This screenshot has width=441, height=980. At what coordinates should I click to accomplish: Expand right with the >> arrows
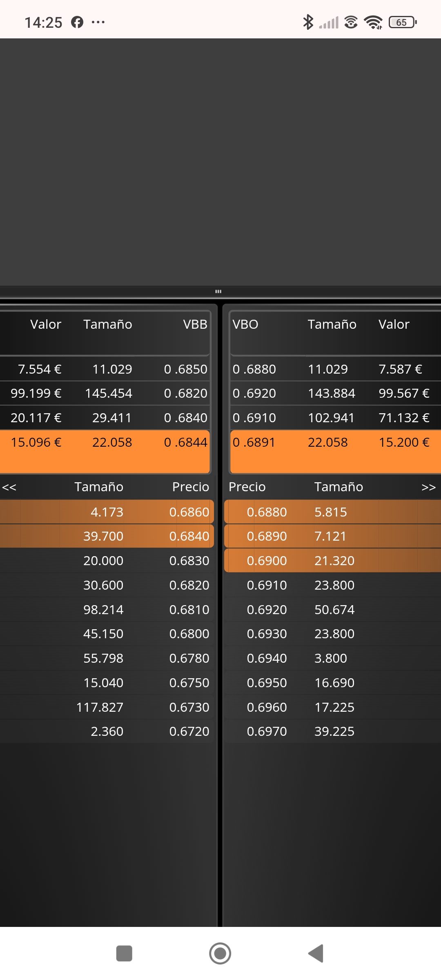coord(428,487)
